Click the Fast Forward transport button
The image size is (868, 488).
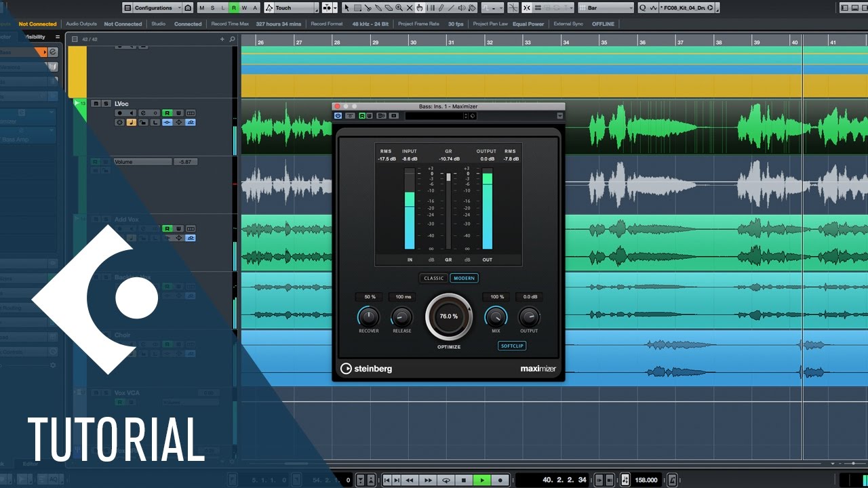tap(428, 480)
